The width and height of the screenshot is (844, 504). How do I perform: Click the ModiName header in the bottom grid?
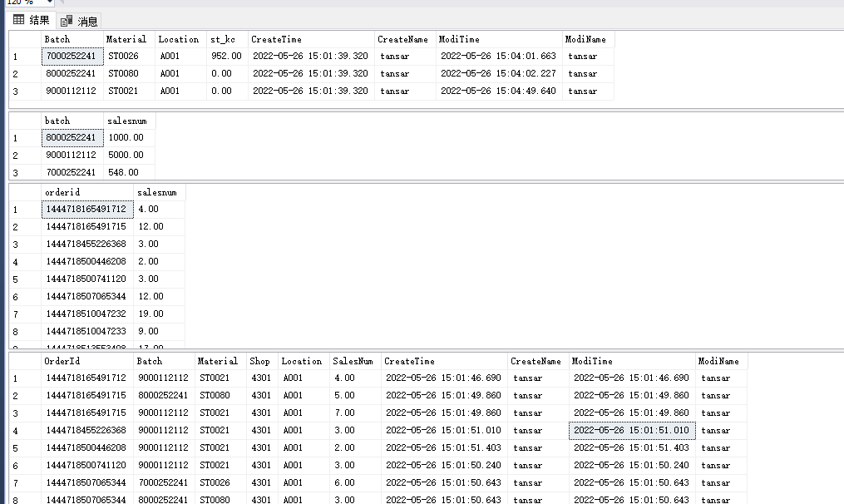(x=721, y=361)
